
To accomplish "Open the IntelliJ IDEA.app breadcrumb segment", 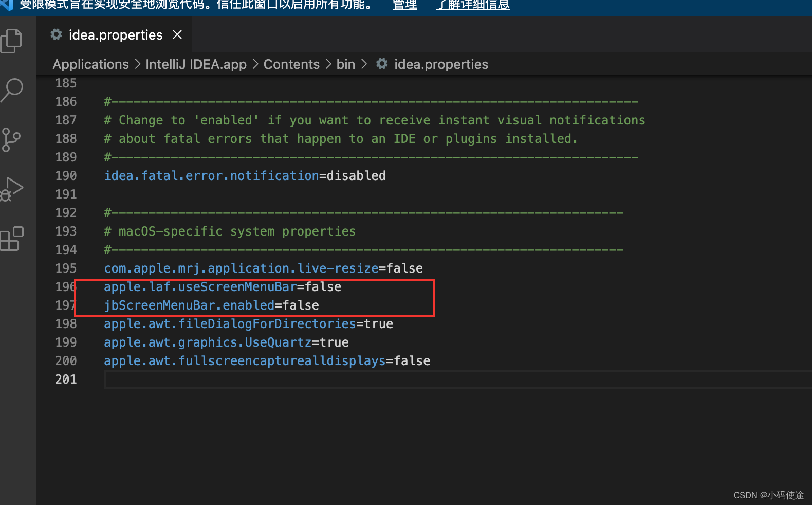I will (x=196, y=64).
